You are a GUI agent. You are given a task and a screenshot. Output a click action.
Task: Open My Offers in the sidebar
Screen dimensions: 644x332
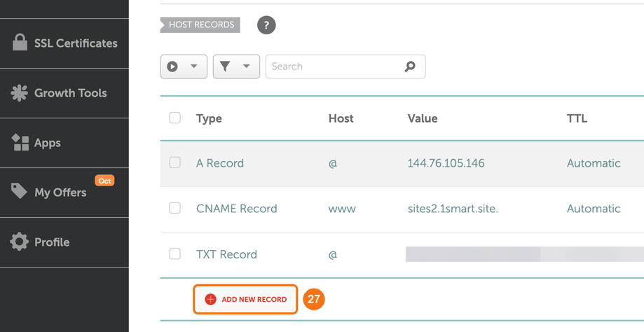click(x=64, y=193)
